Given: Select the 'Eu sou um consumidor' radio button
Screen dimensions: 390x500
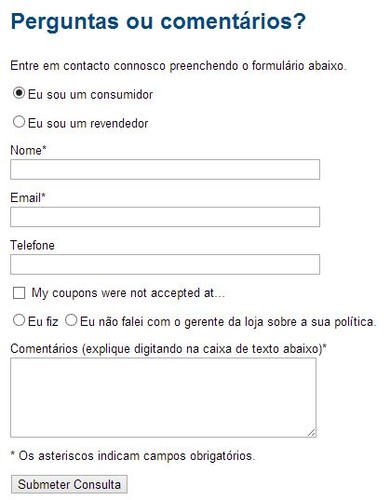Looking at the screenshot, I should tap(19, 93).
